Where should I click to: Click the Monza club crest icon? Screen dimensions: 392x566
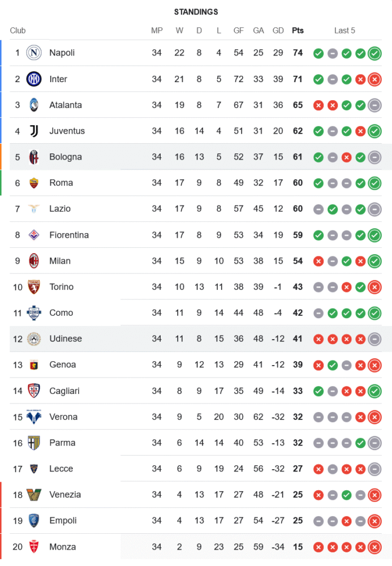(35, 547)
